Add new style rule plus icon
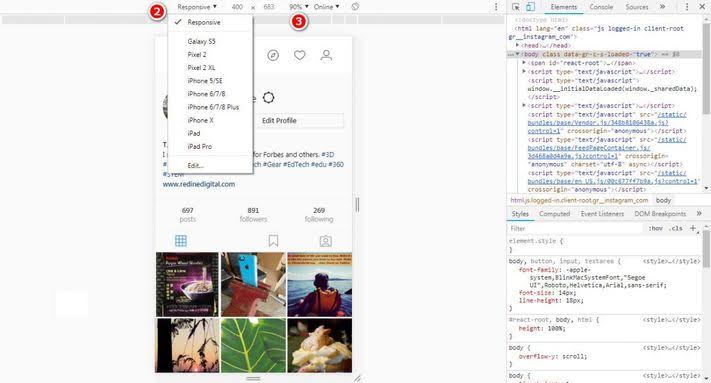The height and width of the screenshot is (383, 711). click(x=693, y=228)
